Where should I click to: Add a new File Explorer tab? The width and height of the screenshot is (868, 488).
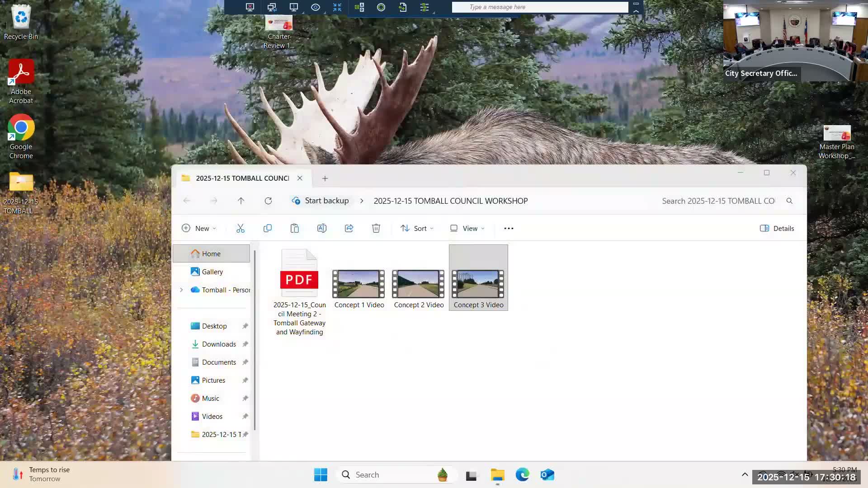click(x=325, y=178)
